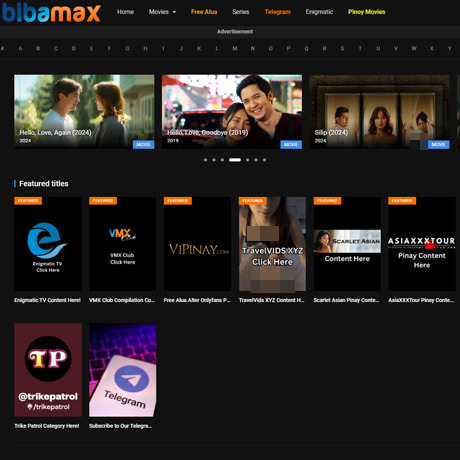Filter titles by letter X
Screen dimensions: 460x460
click(432, 49)
